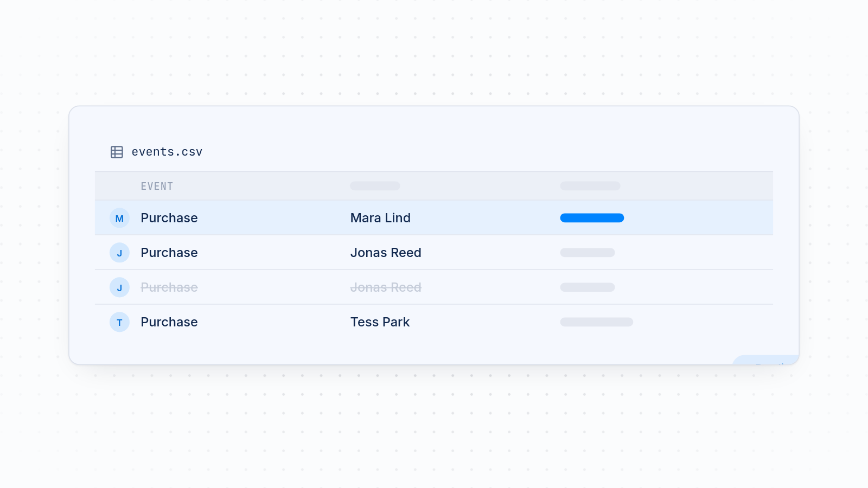Viewport: 868px width, 488px height.
Task: Select the M avatar for Mara Lind
Action: tap(119, 218)
